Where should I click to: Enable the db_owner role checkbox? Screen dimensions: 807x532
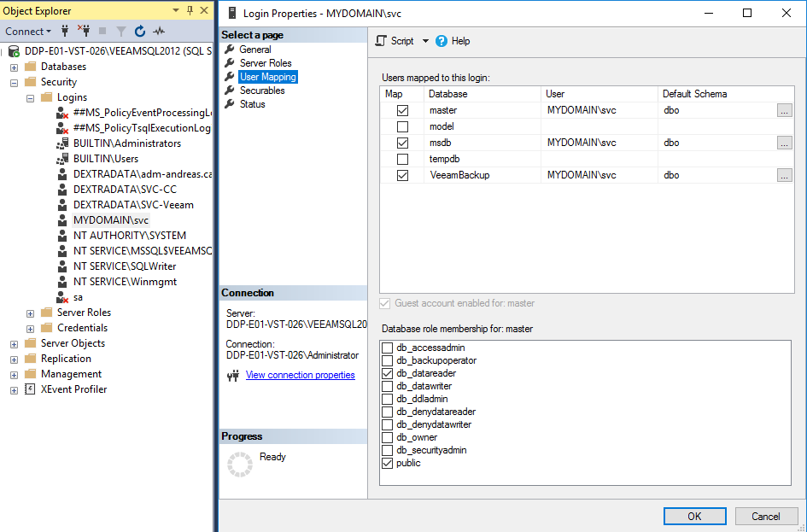click(387, 438)
